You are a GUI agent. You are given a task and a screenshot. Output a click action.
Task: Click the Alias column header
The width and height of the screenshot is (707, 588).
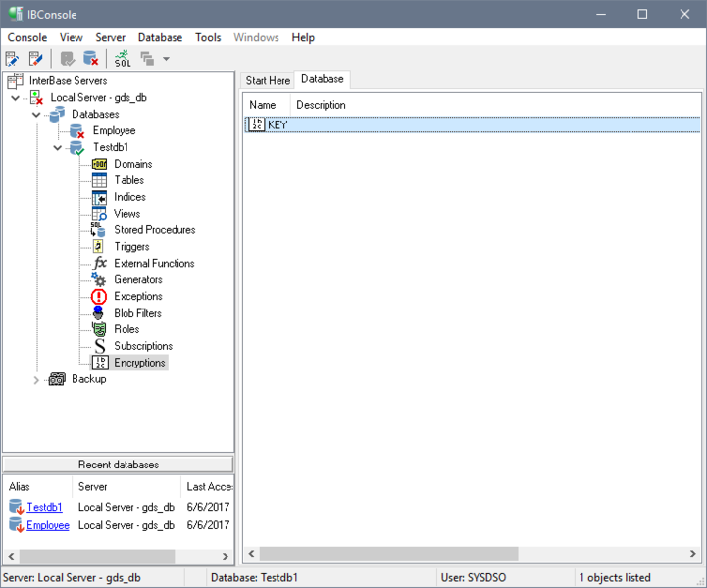click(38, 487)
